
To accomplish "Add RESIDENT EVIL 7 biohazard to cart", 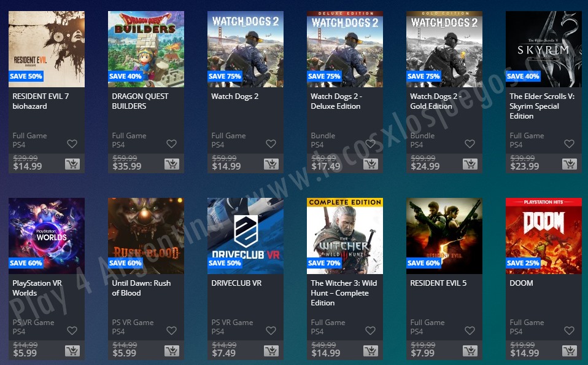I will [x=72, y=163].
